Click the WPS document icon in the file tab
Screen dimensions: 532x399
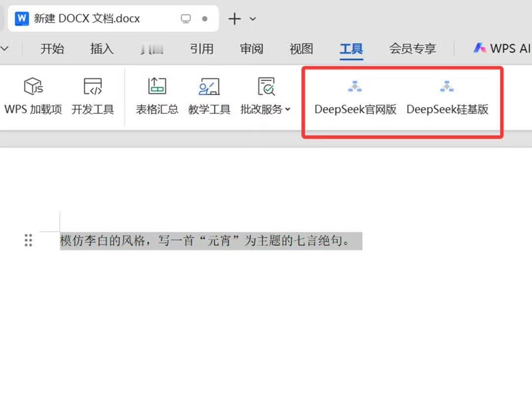(22, 19)
